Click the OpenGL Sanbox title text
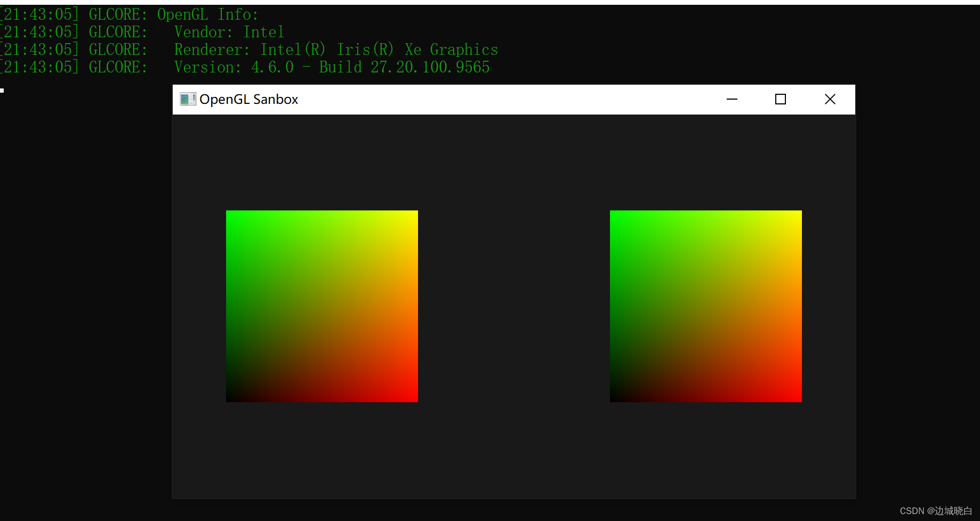 coord(248,100)
